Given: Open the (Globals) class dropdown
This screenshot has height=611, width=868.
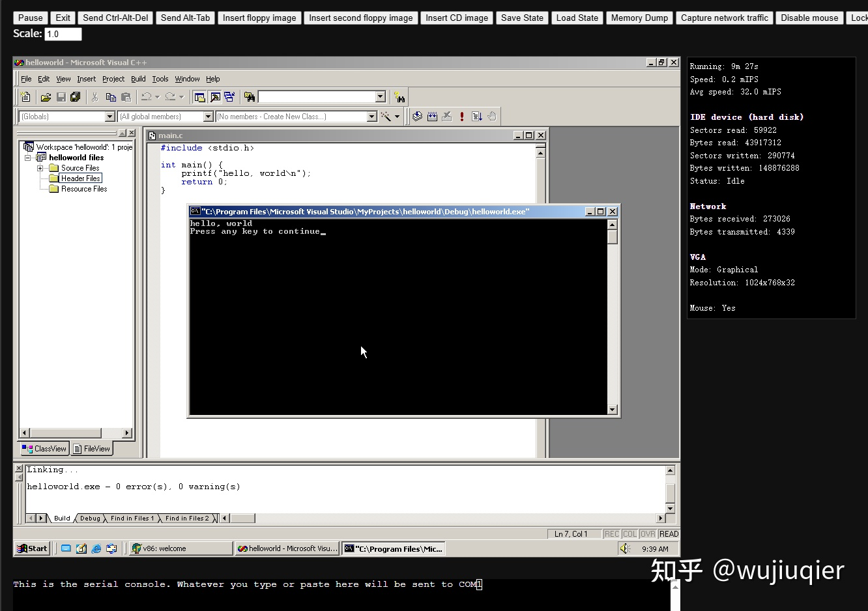Looking at the screenshot, I should point(109,117).
